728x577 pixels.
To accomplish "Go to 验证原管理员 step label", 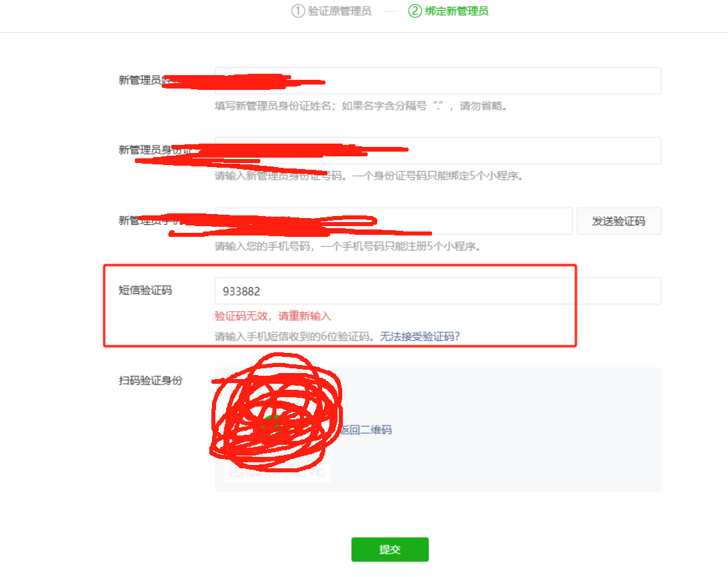I will tap(340, 11).
